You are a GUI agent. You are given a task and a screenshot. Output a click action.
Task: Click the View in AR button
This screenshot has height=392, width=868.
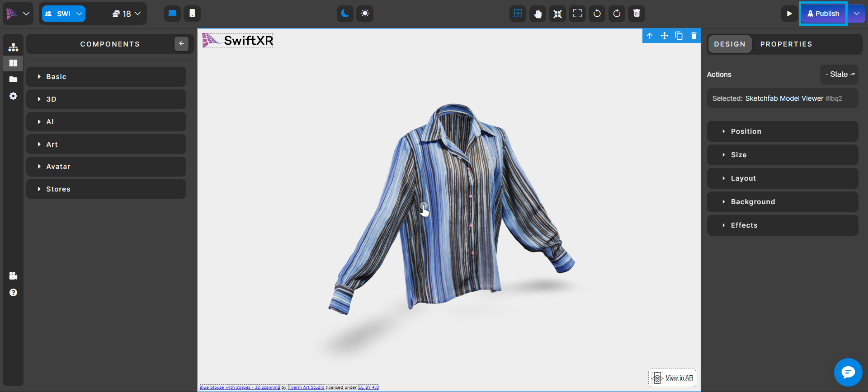673,378
